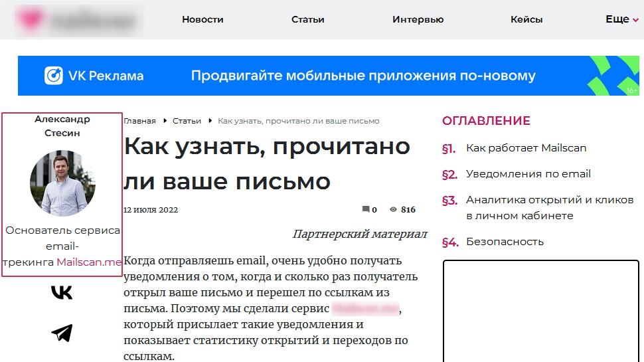
Task: Click the Главная breadcrumb link
Action: pyautogui.click(x=139, y=121)
